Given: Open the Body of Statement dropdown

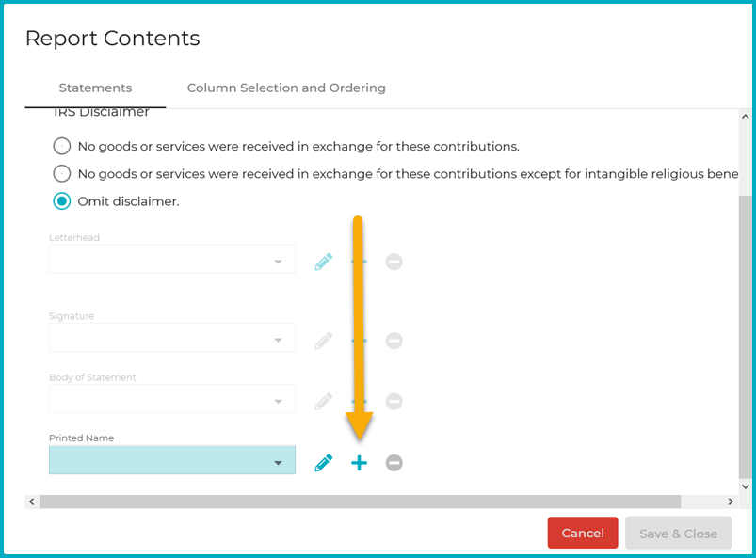Looking at the screenshot, I should (172, 398).
